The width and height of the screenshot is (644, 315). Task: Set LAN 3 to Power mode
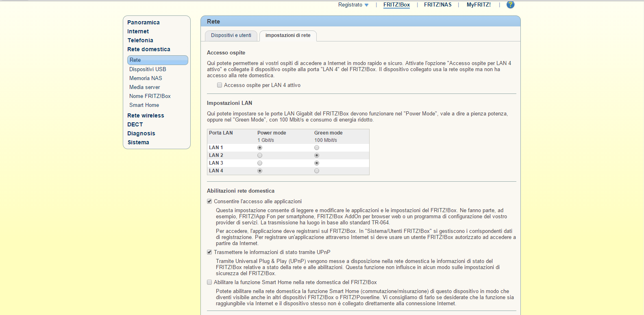(x=260, y=163)
